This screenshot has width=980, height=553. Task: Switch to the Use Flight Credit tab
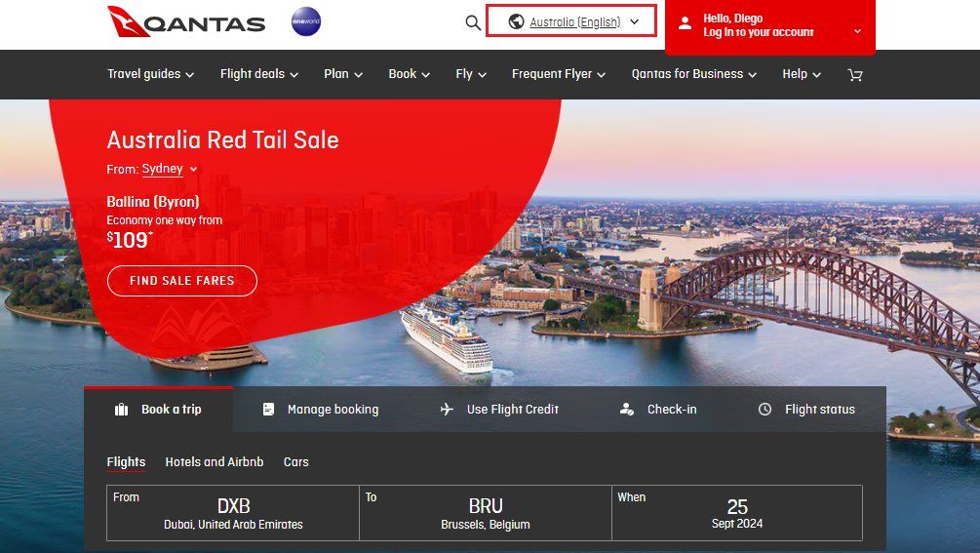498,410
